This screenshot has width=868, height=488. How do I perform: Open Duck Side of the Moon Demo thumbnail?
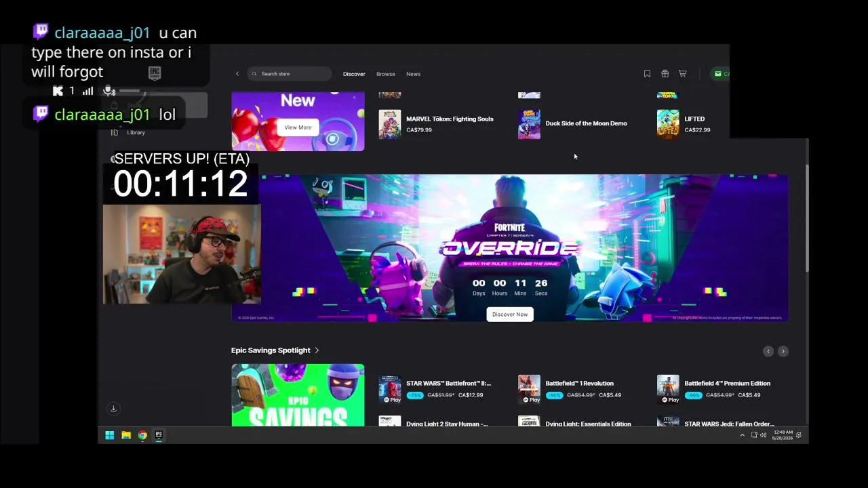tap(529, 124)
